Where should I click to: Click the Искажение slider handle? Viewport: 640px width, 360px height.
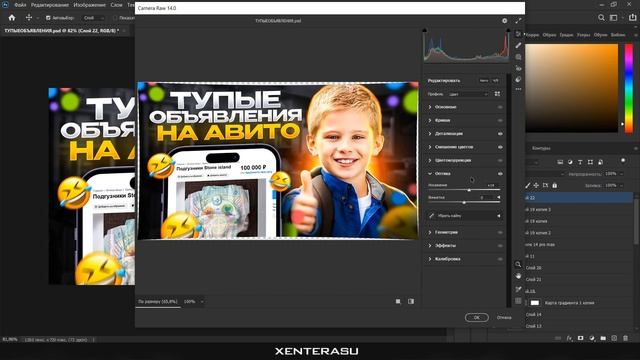point(469,190)
